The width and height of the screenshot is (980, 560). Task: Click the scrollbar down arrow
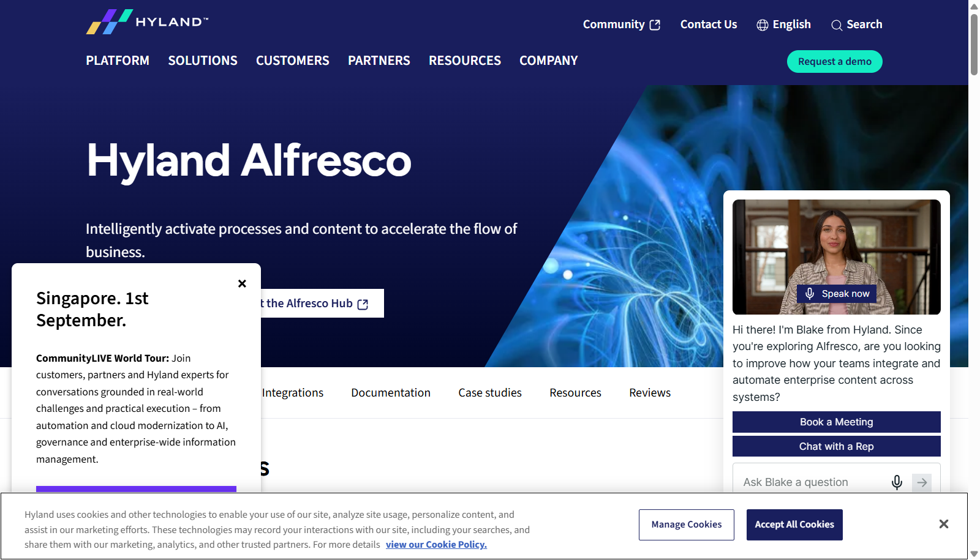click(x=974, y=554)
